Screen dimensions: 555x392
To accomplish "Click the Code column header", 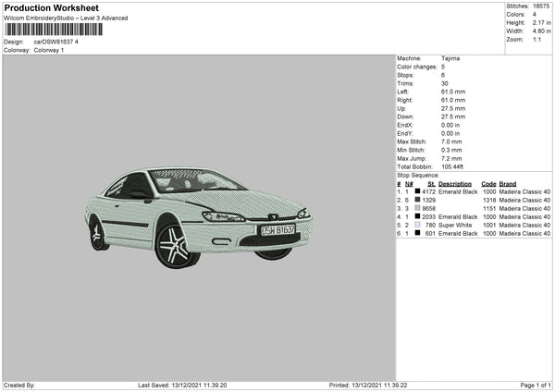I will (x=488, y=184).
